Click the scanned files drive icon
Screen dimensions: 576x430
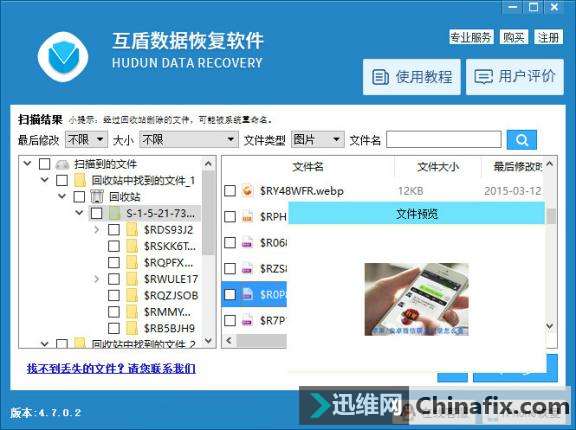[62, 164]
